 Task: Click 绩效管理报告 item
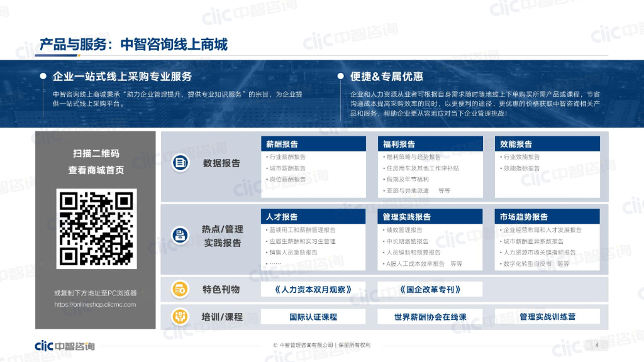pos(404,230)
